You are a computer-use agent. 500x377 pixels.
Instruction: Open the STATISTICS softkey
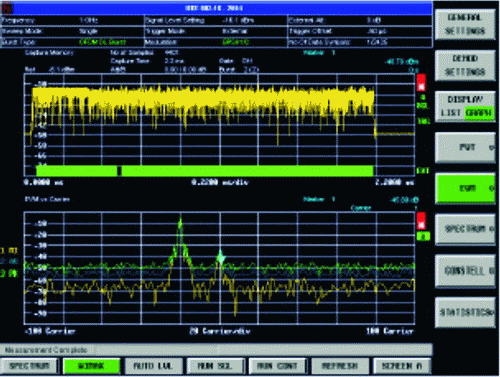click(465, 312)
